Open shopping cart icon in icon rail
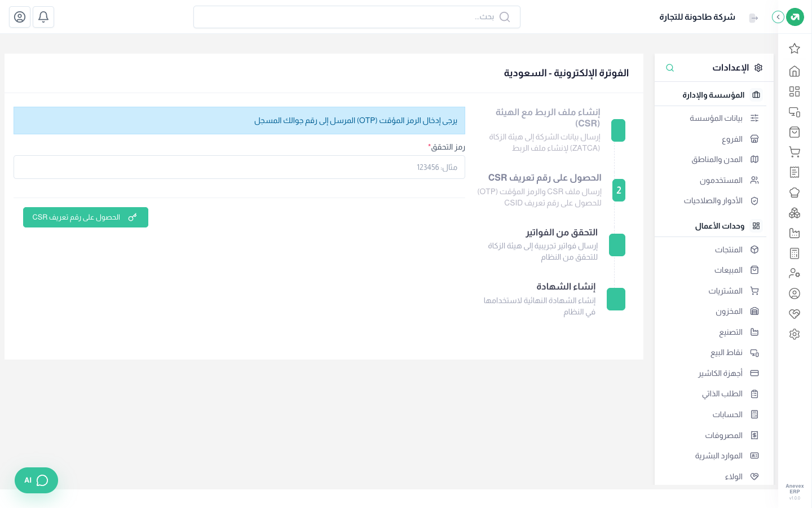The image size is (812, 508). [x=795, y=152]
